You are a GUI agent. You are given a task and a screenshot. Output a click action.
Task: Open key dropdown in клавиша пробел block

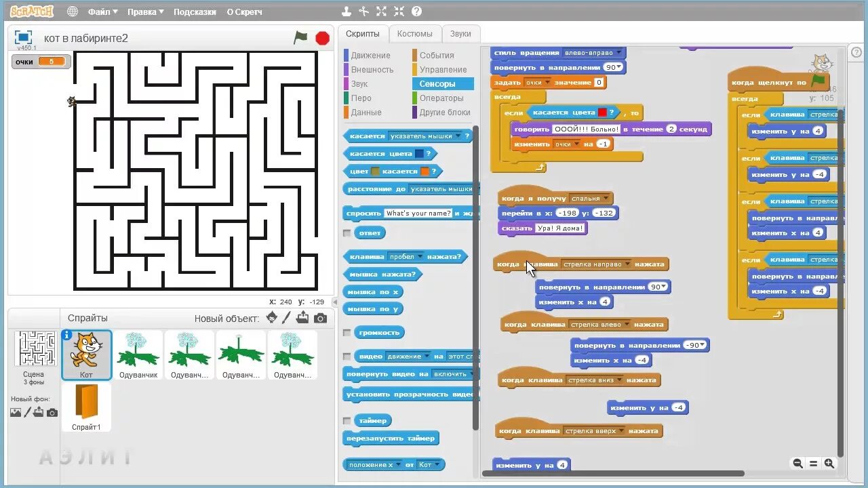(x=420, y=257)
